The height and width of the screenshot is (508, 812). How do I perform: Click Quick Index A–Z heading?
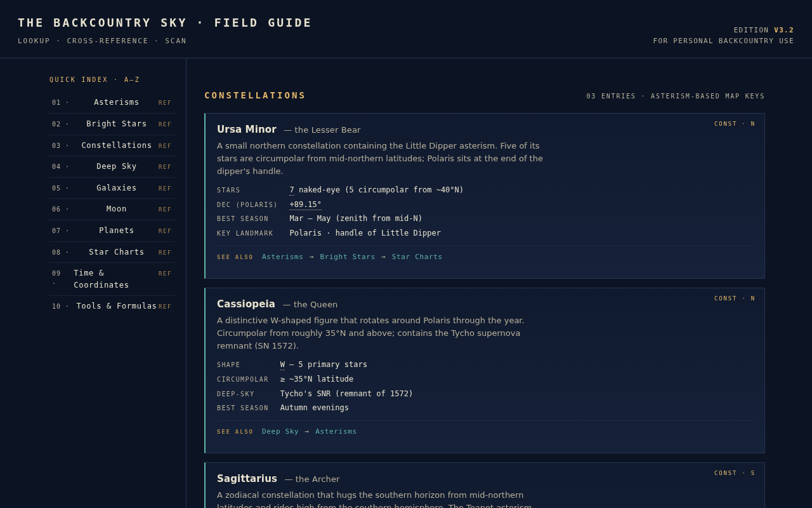pyautogui.click(x=95, y=80)
